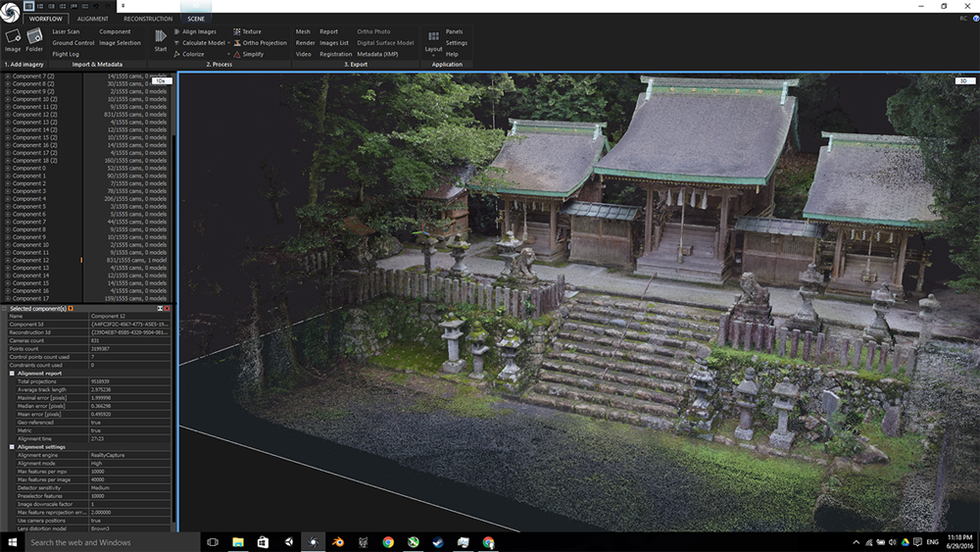Click the Align Images tool
This screenshot has width=980, height=552.
click(x=199, y=31)
